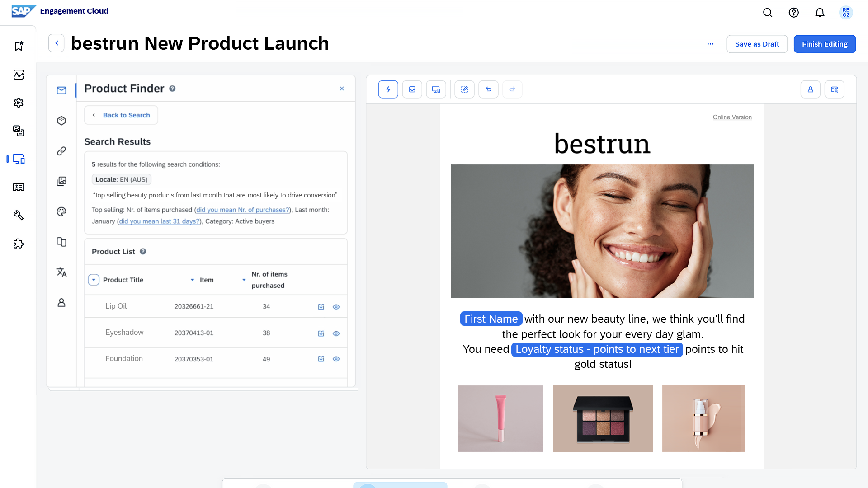Open the three-dot more options menu
Image resolution: width=868 pixels, height=488 pixels.
[x=711, y=44]
